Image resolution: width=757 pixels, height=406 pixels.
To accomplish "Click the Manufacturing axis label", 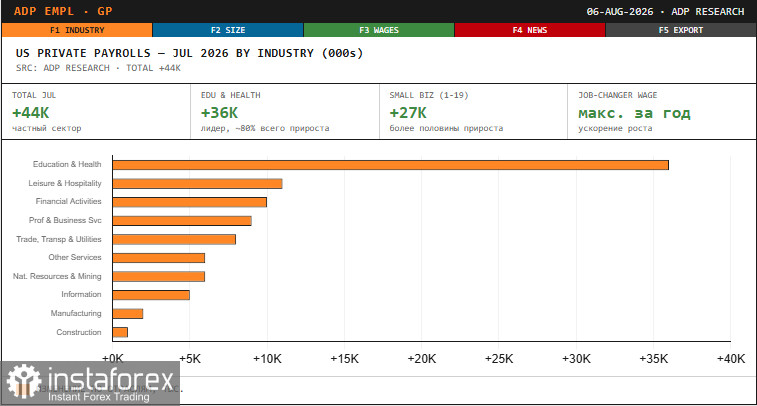I will click(76, 313).
